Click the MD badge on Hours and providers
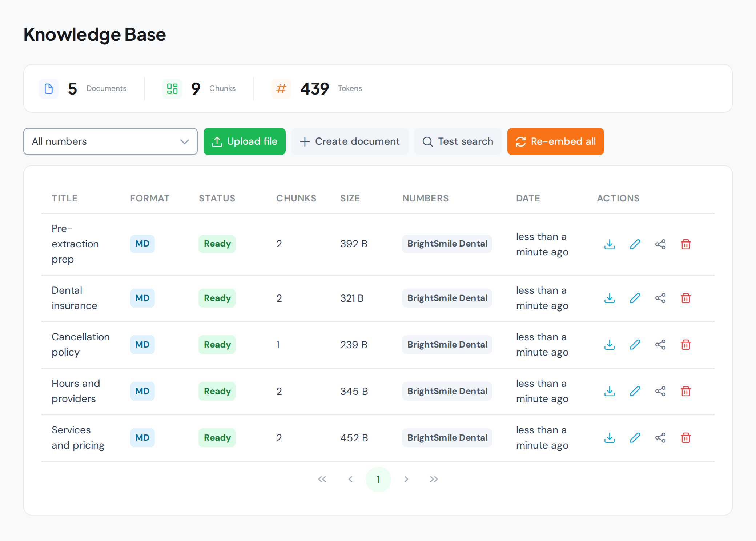Viewport: 756px width, 541px height. click(x=142, y=391)
